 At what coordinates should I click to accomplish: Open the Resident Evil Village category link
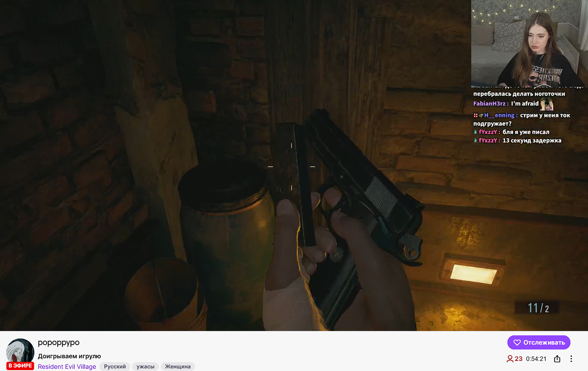pyautogui.click(x=67, y=367)
